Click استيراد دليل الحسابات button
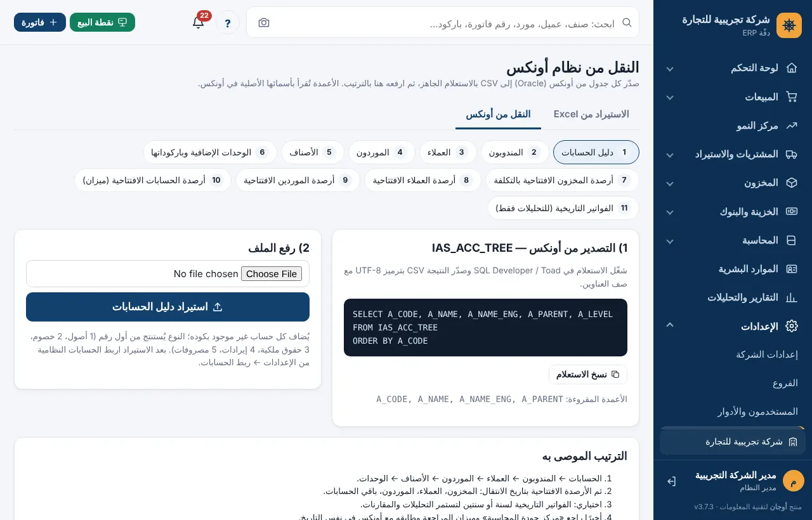The image size is (812, 520). [x=167, y=307]
